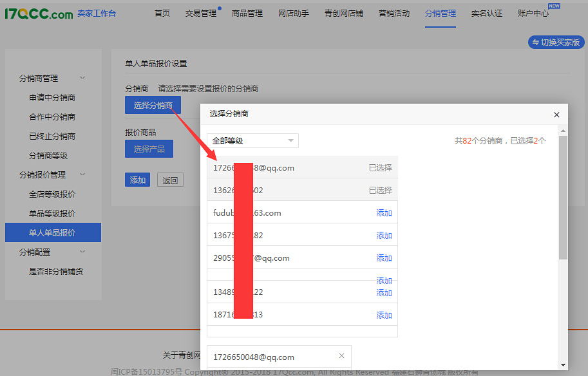The width and height of the screenshot is (588, 376).
Task: Close the 选择分销商 dialog with the X
Action: 556,115
